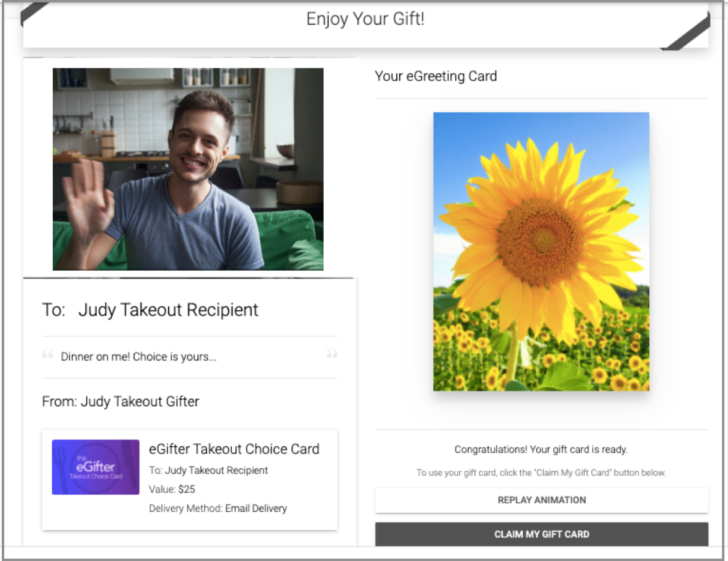Click 'Delivery Method: Email Delivery' text
Viewport: 728px width, 561px height.
coord(218,508)
